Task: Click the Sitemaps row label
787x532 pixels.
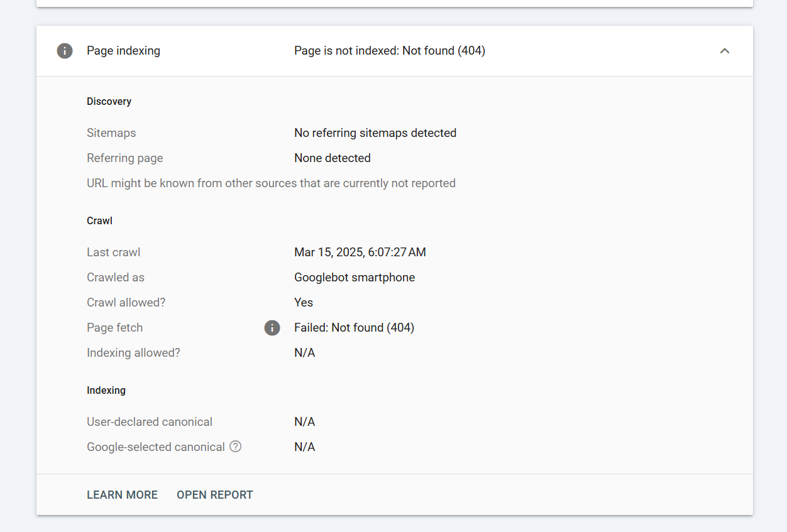Action: tap(111, 133)
